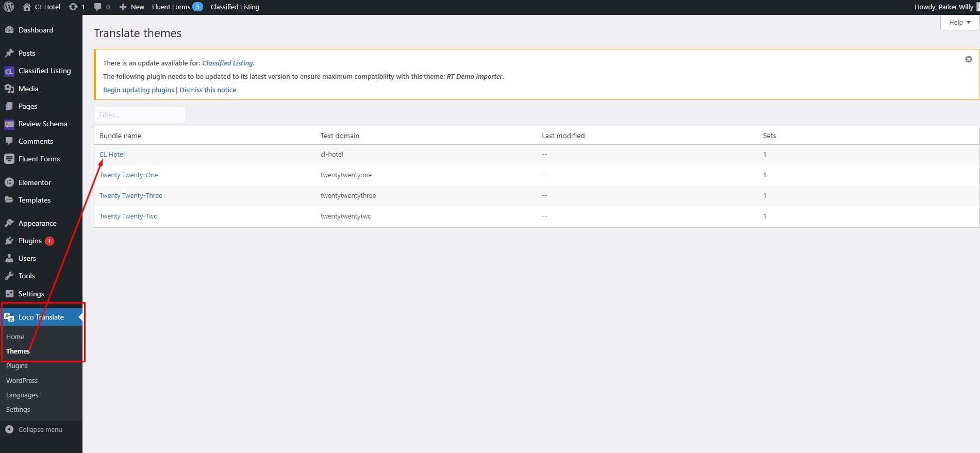Open Classified Listing in the admin bar
Viewport: 980px width, 453px height.
(235, 7)
